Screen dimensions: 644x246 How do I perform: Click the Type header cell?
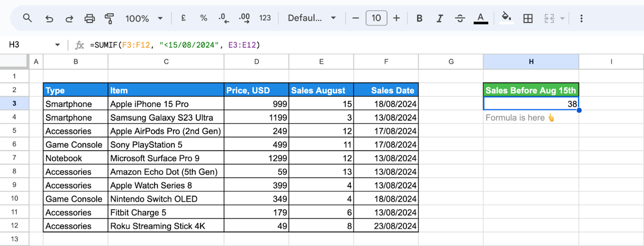75,90
